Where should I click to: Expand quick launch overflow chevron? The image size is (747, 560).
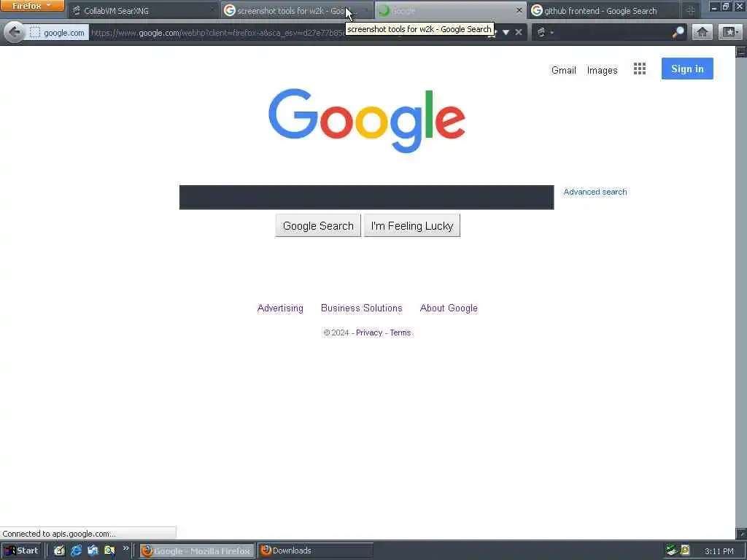(x=125, y=548)
